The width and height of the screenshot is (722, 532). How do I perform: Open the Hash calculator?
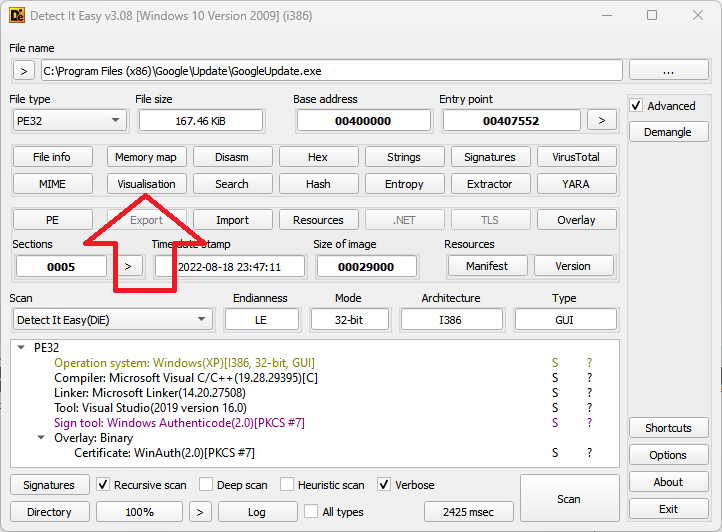[x=319, y=184]
